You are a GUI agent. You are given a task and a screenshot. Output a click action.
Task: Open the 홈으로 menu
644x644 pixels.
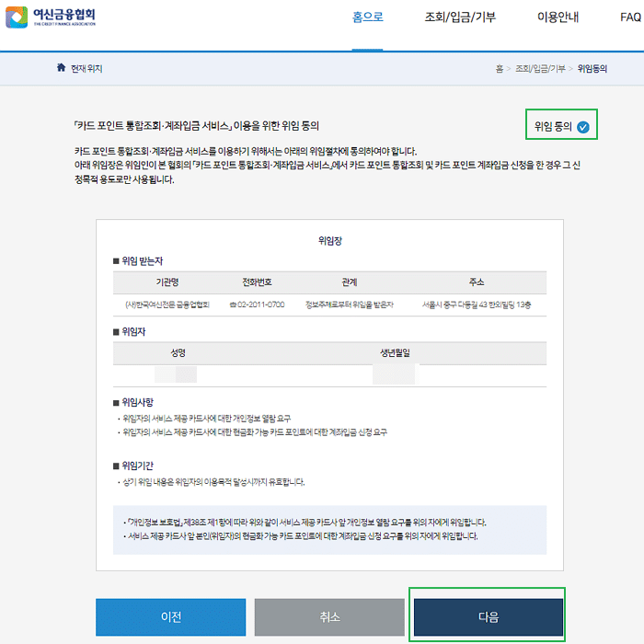tap(368, 17)
